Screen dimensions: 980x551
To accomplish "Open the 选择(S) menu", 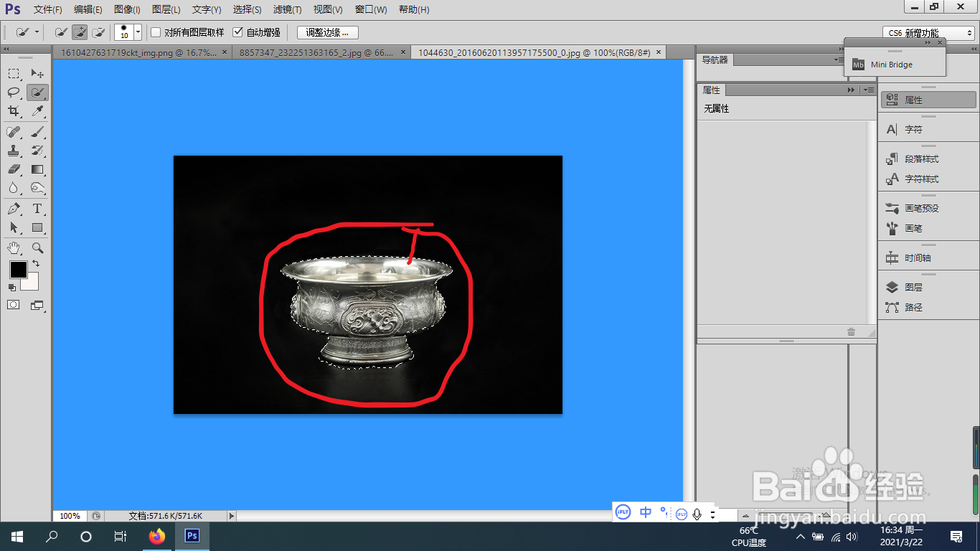I will pos(248,9).
